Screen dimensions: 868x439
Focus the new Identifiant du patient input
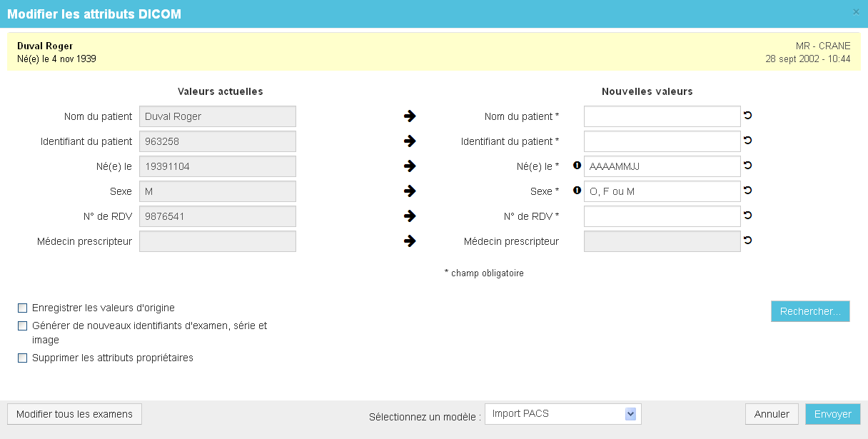click(x=662, y=141)
